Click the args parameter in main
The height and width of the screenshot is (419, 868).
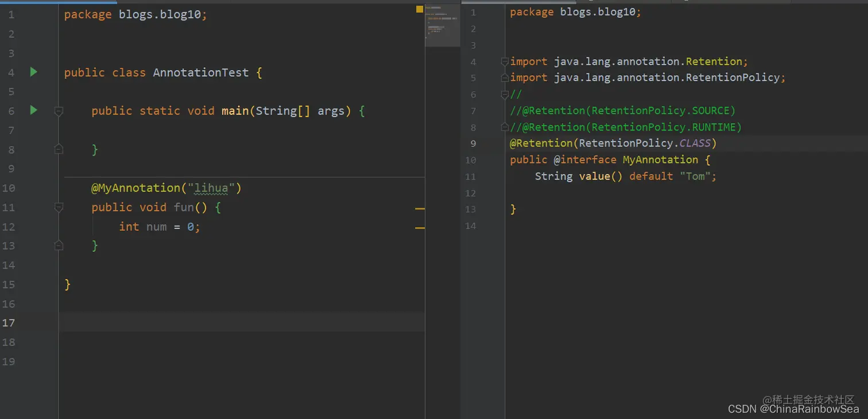pyautogui.click(x=331, y=111)
